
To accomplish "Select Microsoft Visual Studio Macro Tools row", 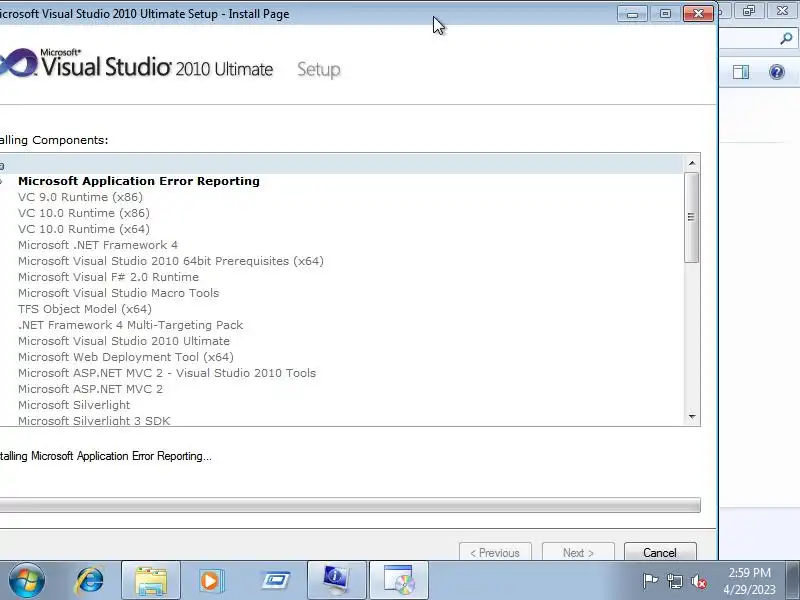I will click(119, 293).
